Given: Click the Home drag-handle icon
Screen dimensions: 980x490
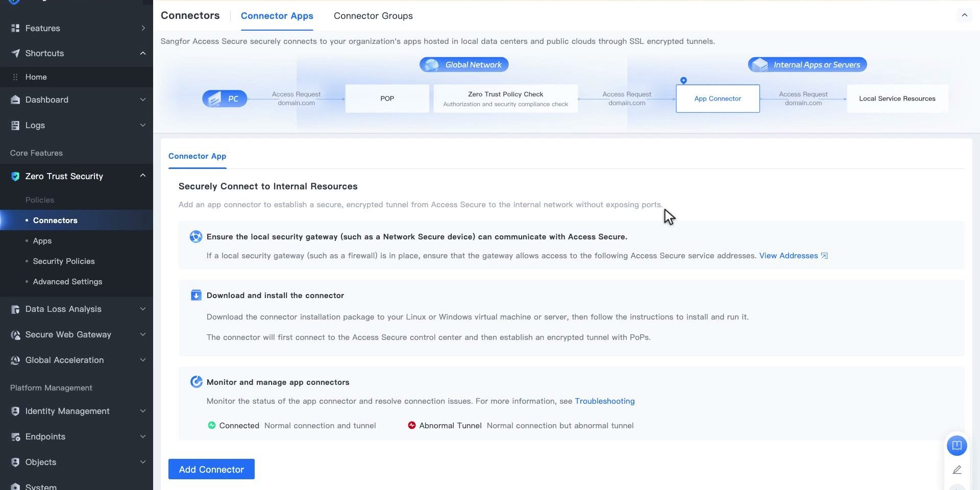Looking at the screenshot, I should [x=15, y=77].
